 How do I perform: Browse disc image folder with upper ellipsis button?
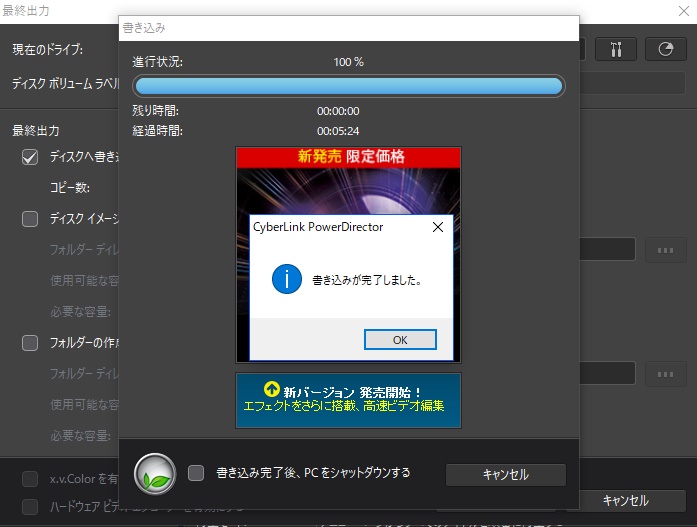[x=665, y=250]
